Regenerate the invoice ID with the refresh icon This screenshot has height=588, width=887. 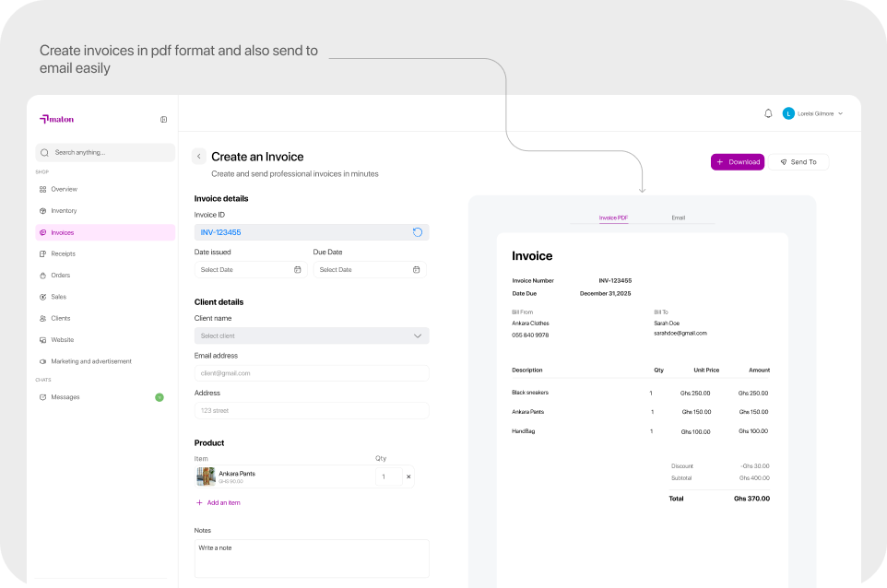click(418, 232)
